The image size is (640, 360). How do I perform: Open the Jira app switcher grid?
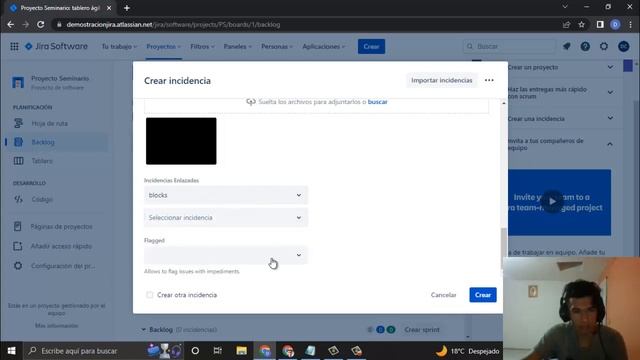pyautogui.click(x=14, y=47)
